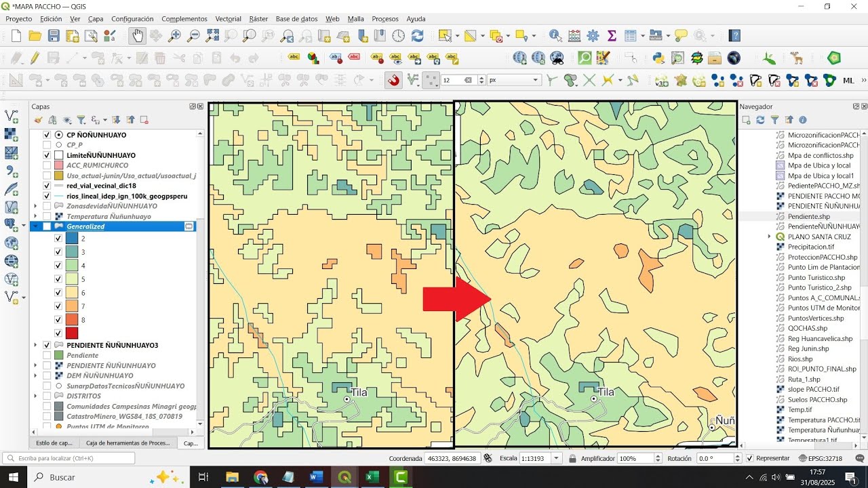Screen dimensions: 868x488
Task: Add vector layer from the left sidebar
Action: tap(11, 117)
